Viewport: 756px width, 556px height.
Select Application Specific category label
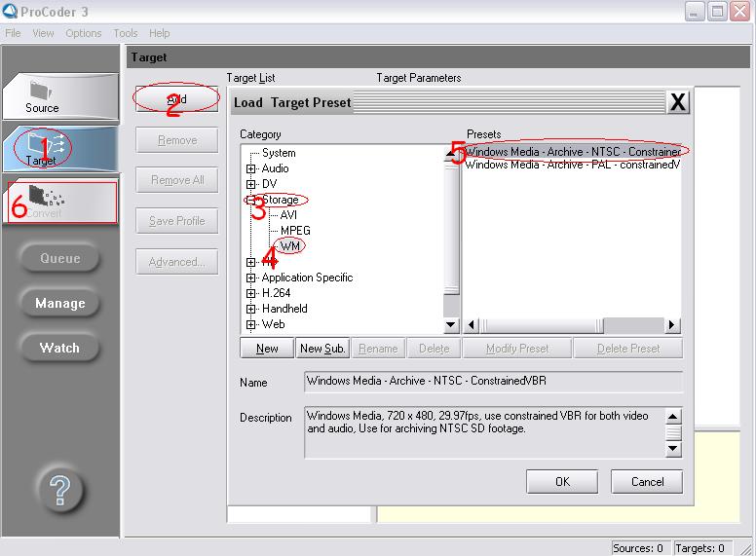click(x=307, y=278)
